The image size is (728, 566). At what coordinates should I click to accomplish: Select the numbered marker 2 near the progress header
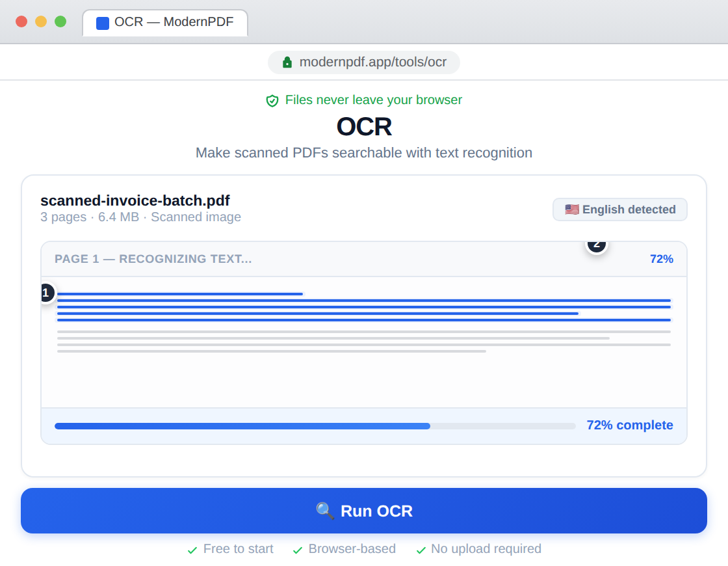pos(596,244)
